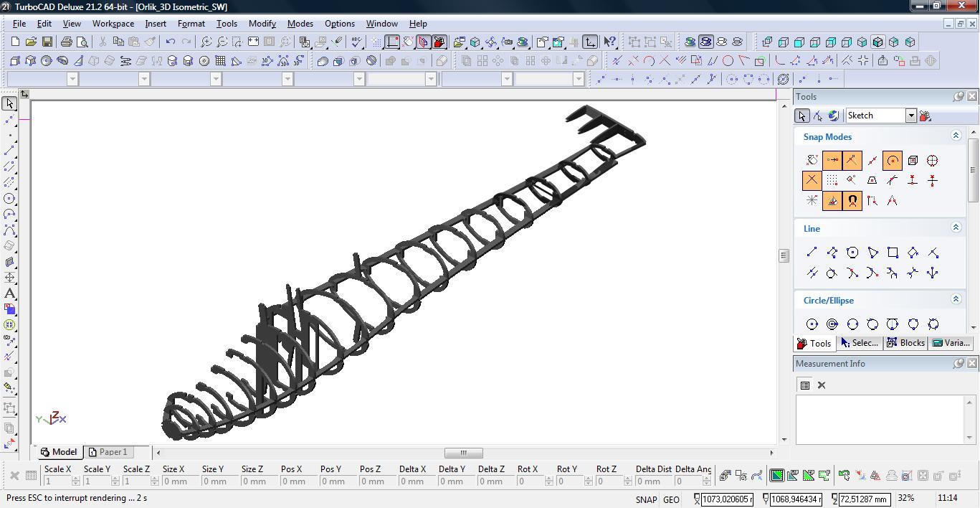Toggle SNAP in the status bar
The image size is (980, 508).
coord(645,499)
